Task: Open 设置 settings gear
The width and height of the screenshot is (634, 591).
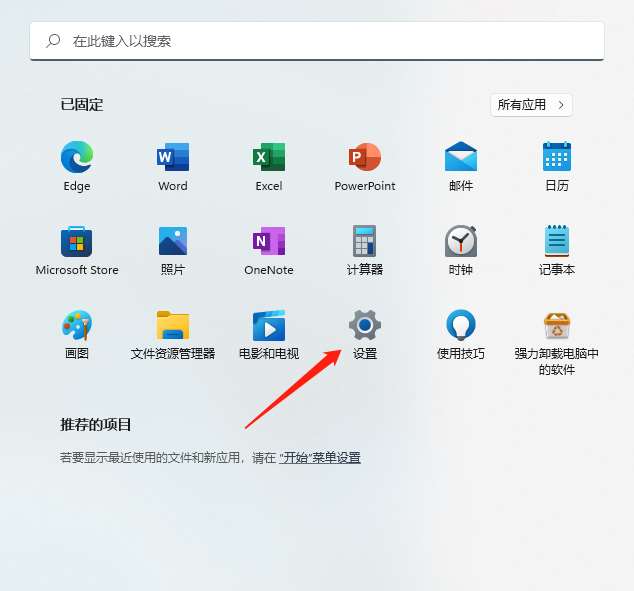Action: point(365,325)
